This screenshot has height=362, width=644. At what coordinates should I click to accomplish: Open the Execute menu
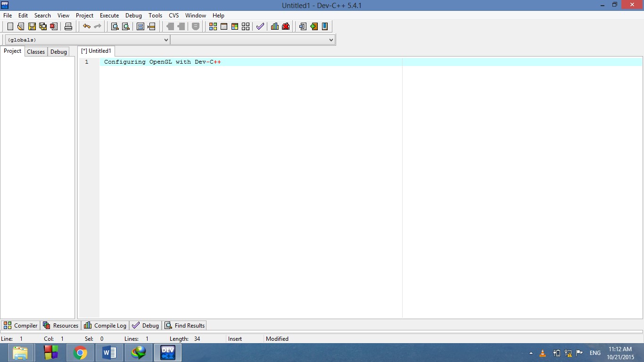[109, 16]
